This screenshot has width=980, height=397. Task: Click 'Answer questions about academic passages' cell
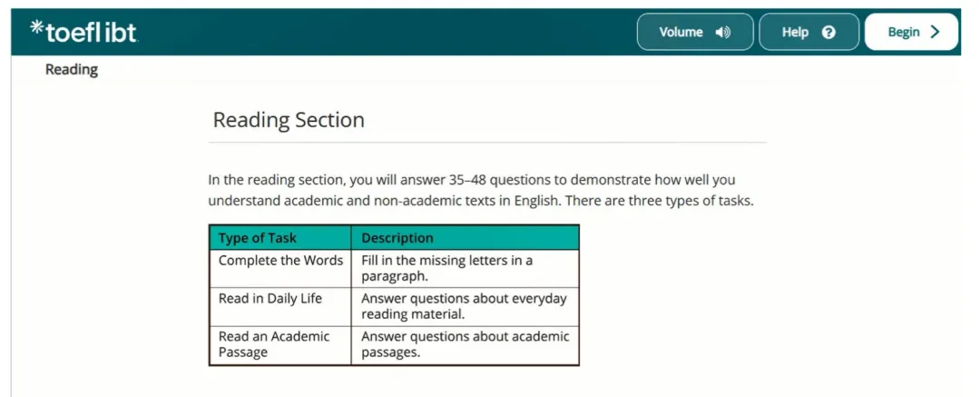pyautogui.click(x=465, y=344)
